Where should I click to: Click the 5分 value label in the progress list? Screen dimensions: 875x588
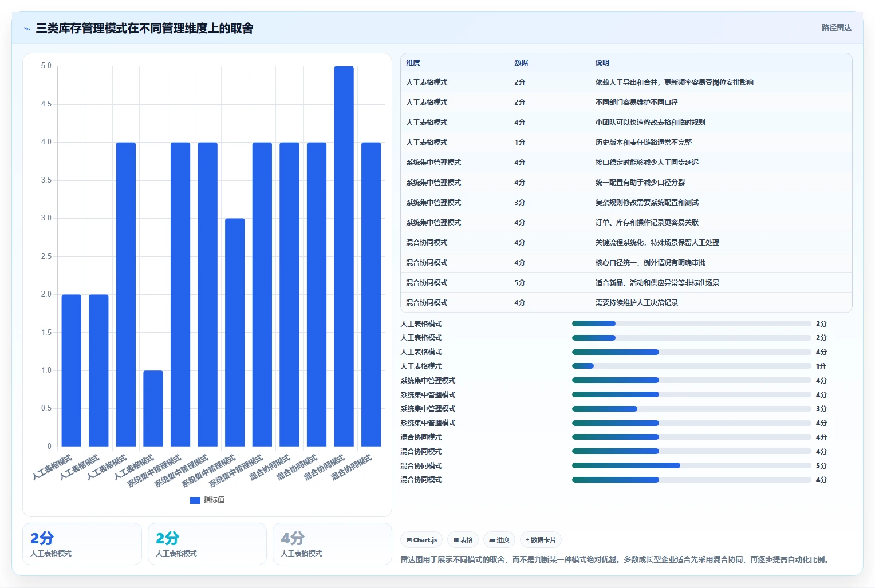[x=821, y=466]
